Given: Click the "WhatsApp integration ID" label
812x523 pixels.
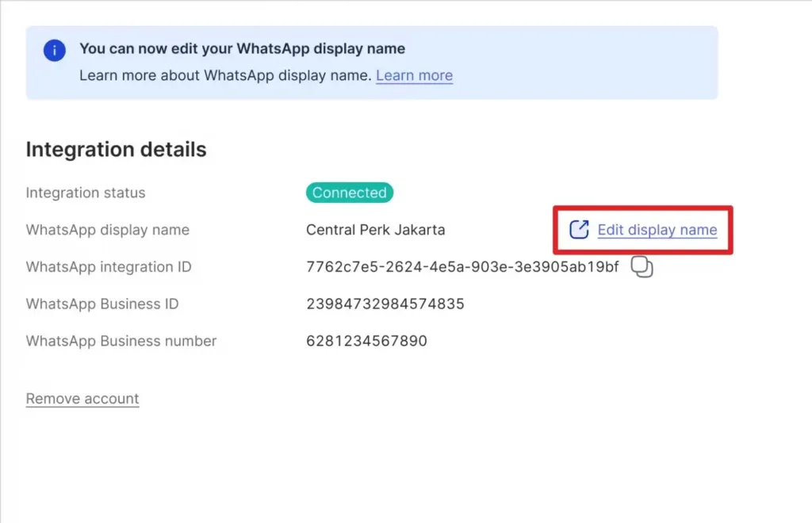Looking at the screenshot, I should coord(109,267).
